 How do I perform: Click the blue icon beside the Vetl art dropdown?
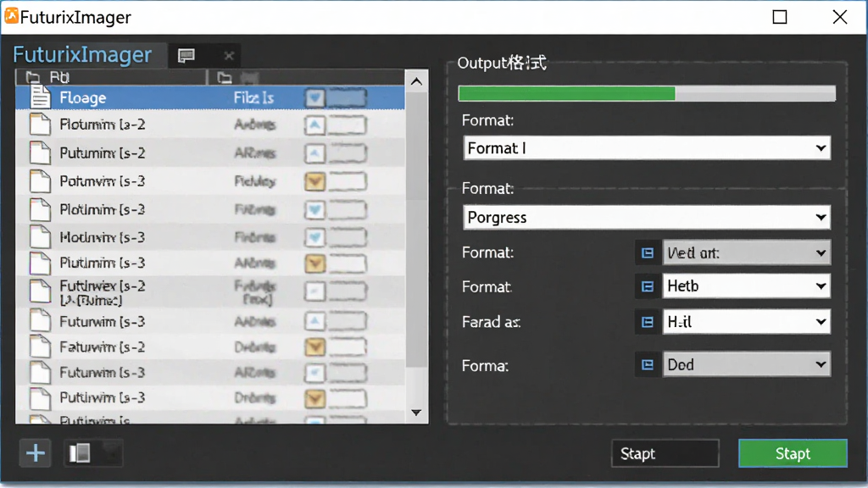pos(647,252)
